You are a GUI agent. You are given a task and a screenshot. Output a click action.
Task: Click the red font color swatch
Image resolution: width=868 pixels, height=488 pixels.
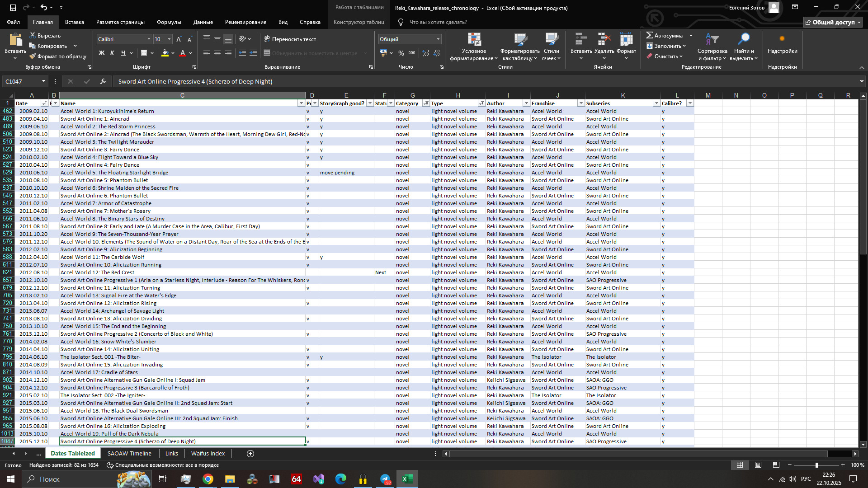[183, 53]
